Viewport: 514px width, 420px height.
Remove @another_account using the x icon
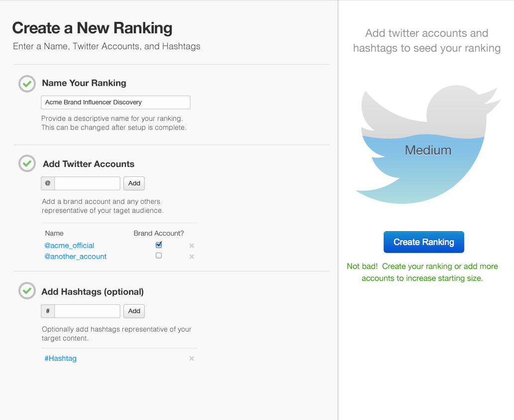[x=192, y=256]
